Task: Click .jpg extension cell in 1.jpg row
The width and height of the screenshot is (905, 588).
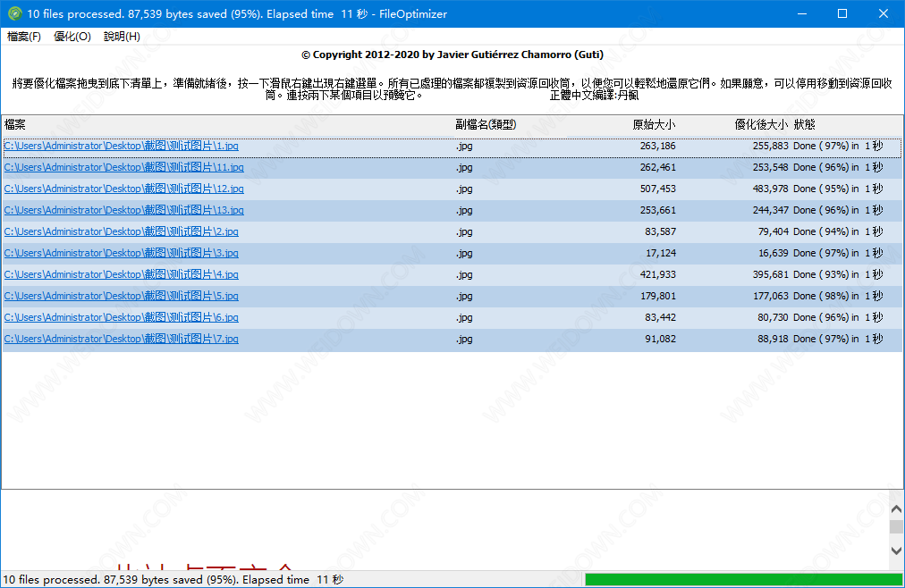Action: 464,147
